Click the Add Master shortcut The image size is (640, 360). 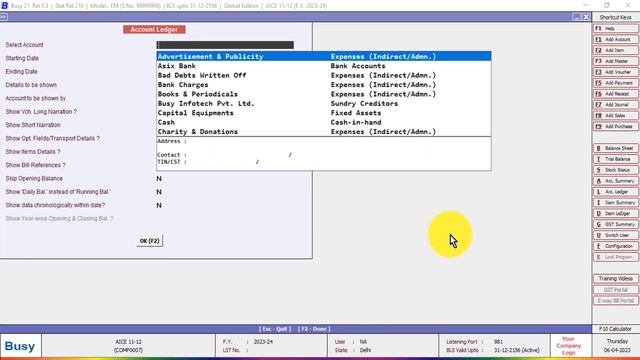click(616, 61)
